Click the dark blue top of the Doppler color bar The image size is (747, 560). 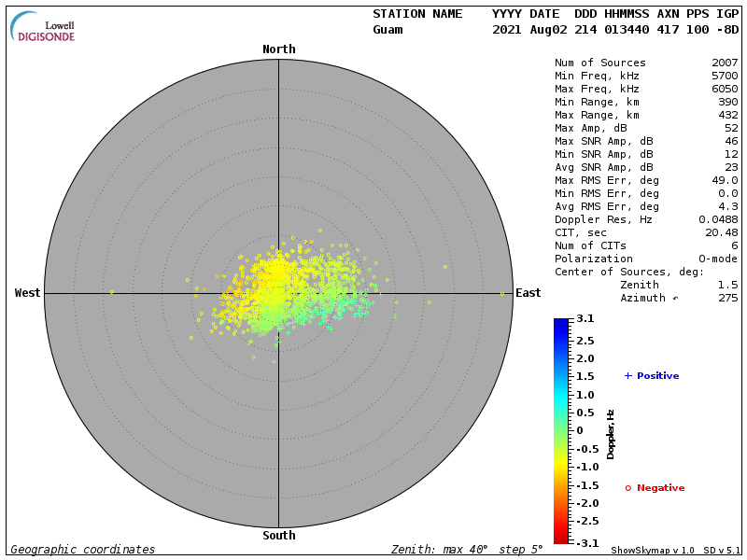coord(560,323)
